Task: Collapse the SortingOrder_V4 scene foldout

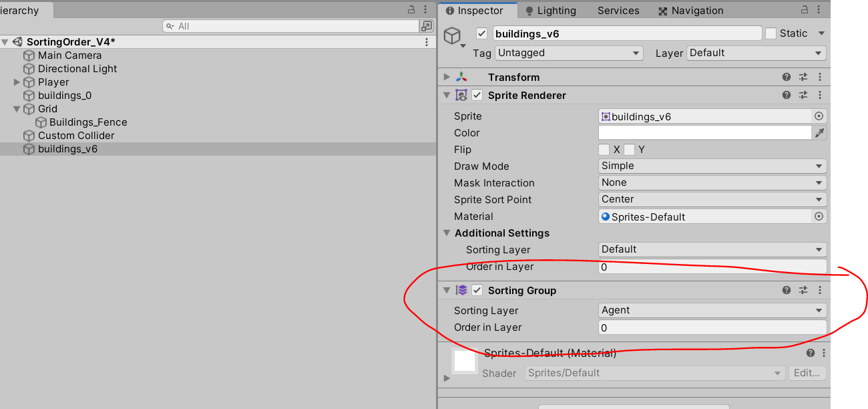Action: click(x=5, y=42)
